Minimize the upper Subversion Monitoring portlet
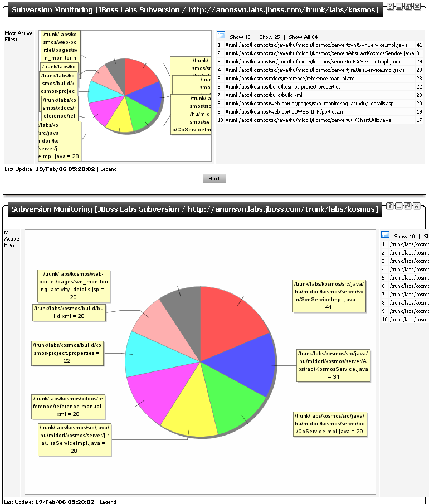This screenshot has height=504, width=429. click(399, 6)
